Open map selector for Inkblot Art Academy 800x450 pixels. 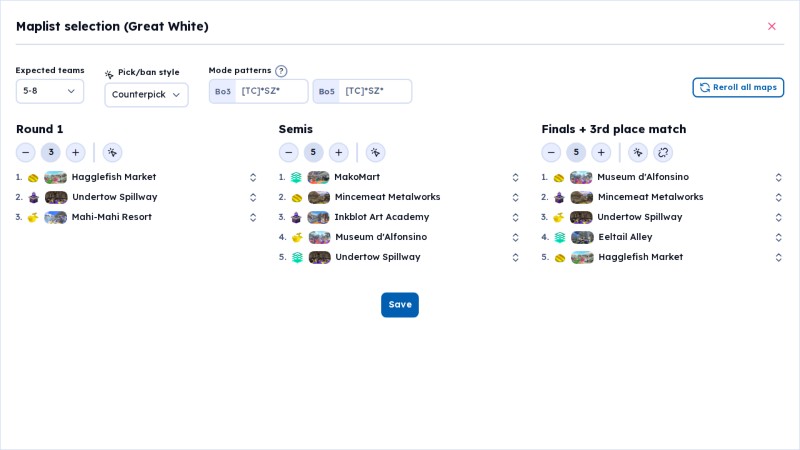pos(515,217)
